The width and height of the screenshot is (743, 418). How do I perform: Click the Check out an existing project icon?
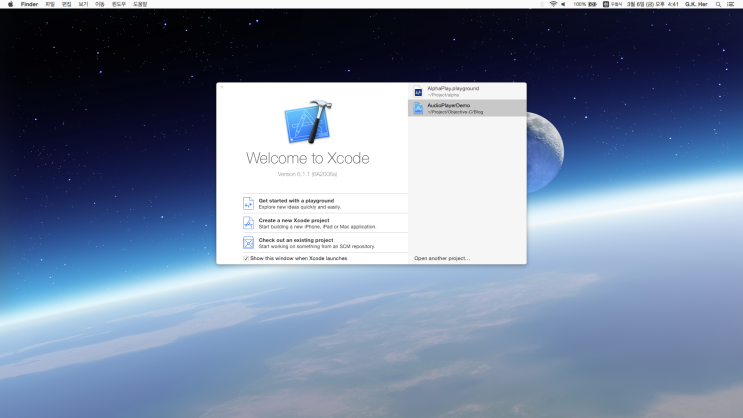(x=249, y=243)
